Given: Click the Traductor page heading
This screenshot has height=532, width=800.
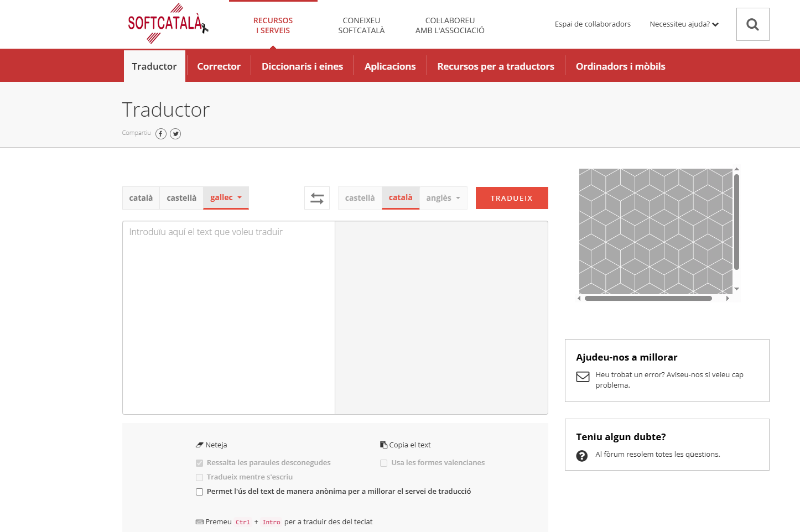Looking at the screenshot, I should (166, 109).
